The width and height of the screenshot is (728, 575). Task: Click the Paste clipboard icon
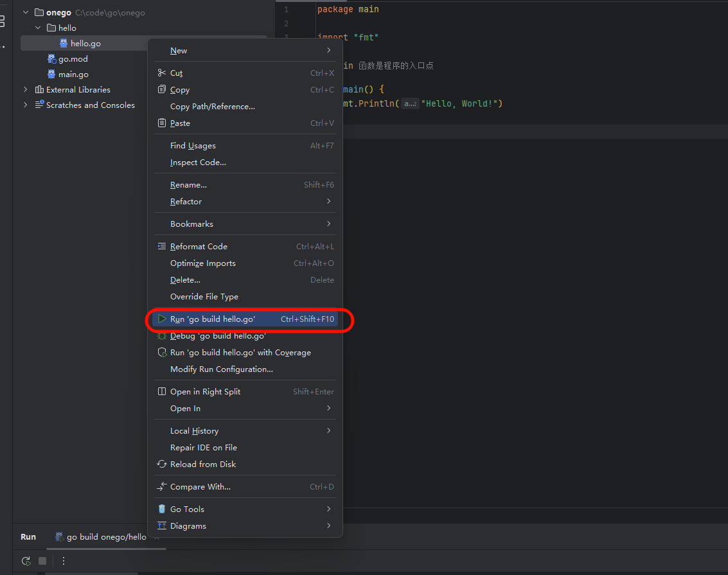[x=161, y=123]
